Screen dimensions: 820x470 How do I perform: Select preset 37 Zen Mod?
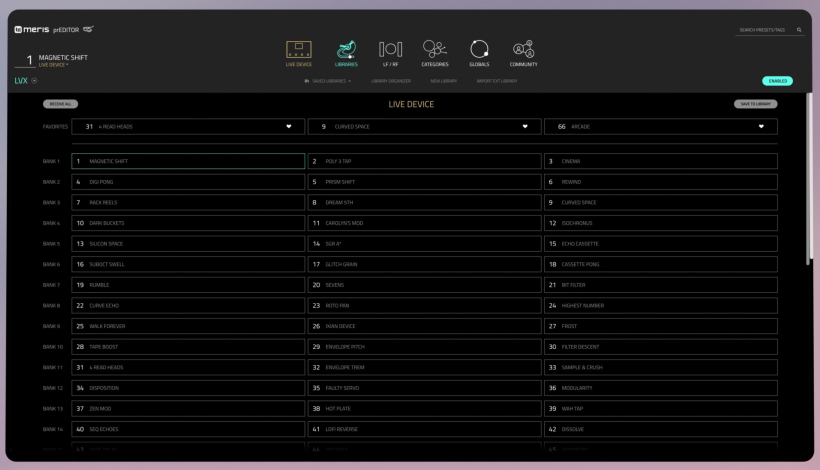click(x=188, y=409)
